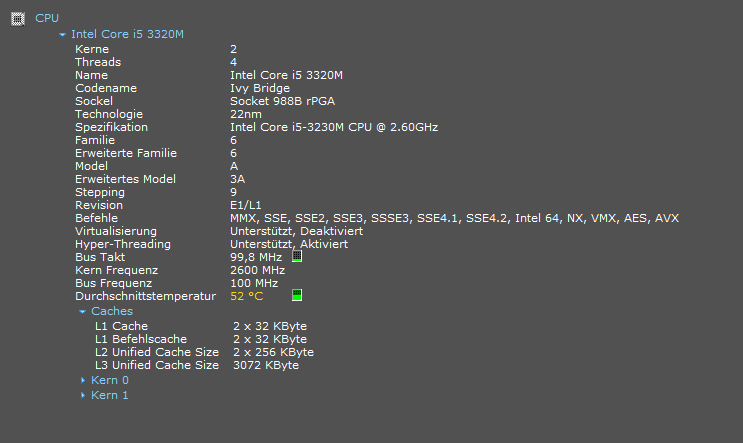Click the Revision value E1/L1
Viewport: 743px width, 443px height.
tap(245, 205)
